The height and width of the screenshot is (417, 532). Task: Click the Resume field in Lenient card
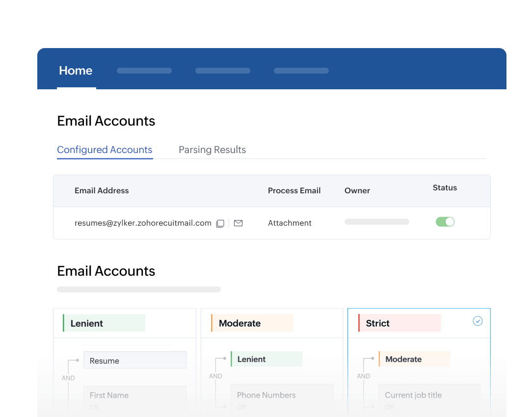pyautogui.click(x=134, y=360)
